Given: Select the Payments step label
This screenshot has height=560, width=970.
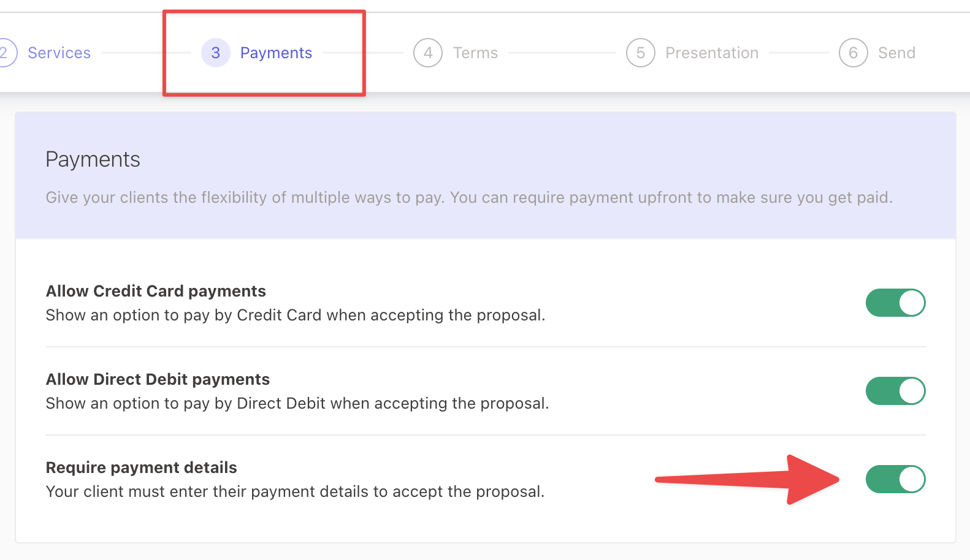Looking at the screenshot, I should click(276, 53).
